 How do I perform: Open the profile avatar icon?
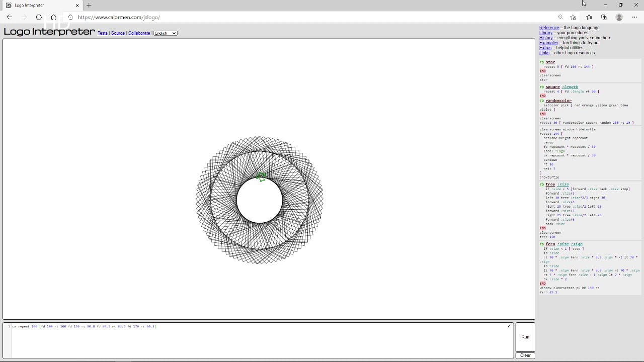pos(619,17)
